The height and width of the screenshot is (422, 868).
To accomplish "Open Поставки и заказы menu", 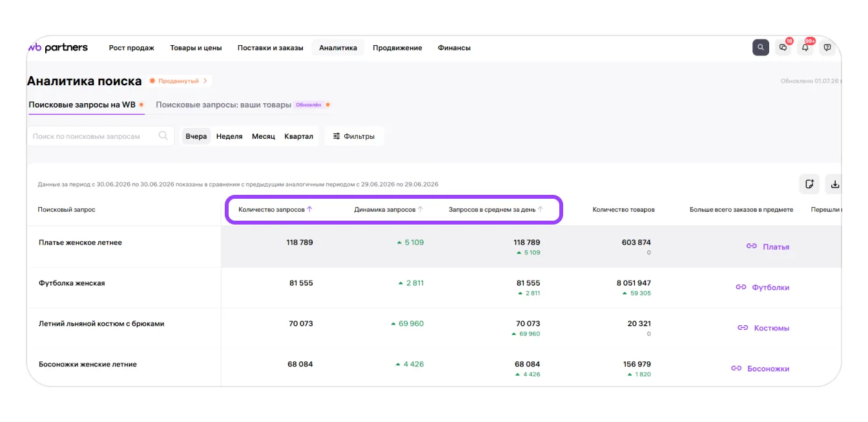I will tap(270, 48).
